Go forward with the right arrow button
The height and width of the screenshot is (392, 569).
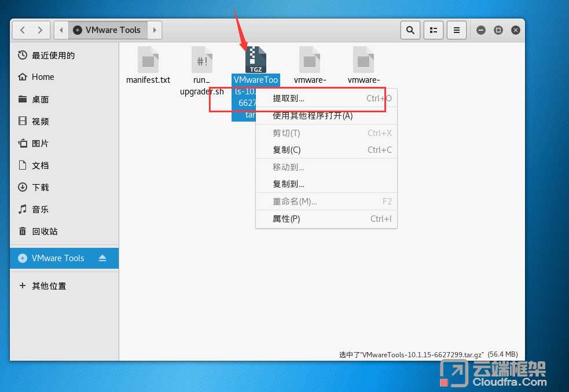pyautogui.click(x=40, y=30)
